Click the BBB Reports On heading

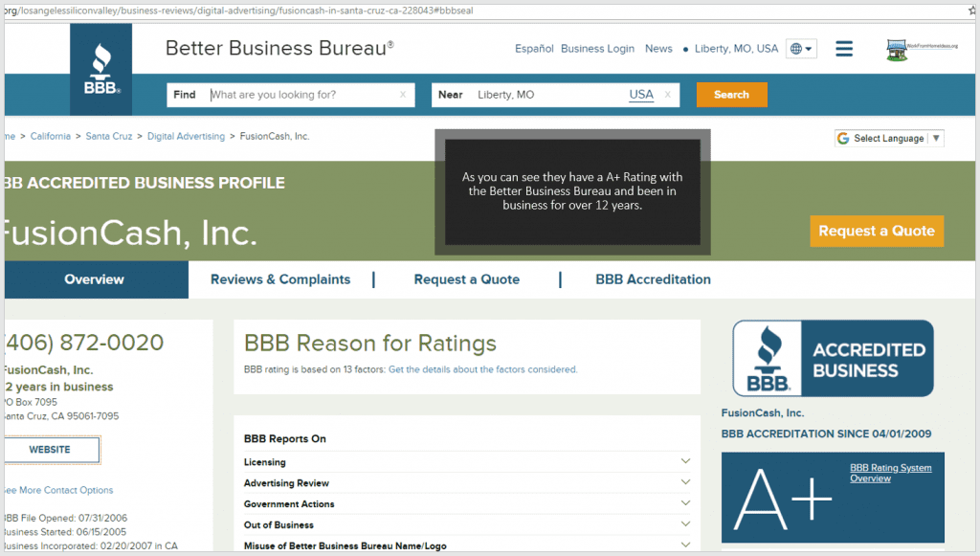[285, 438]
